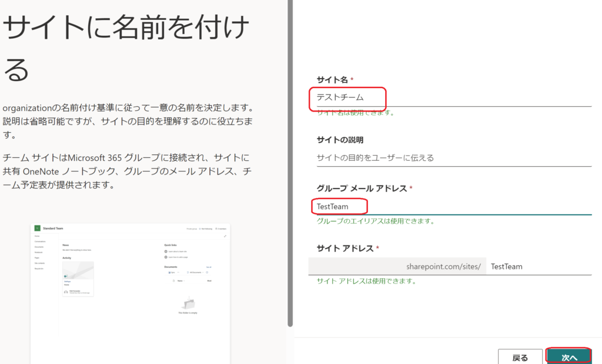Click globe icon beside Learn how to add a page
602x364 pixels.
click(x=166, y=257)
